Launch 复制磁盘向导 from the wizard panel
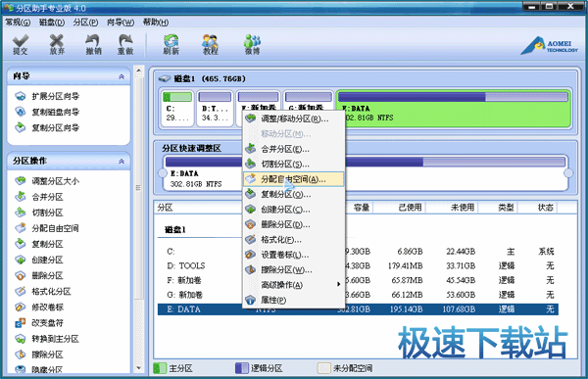Viewport: 588px width, 379px height. (47, 112)
